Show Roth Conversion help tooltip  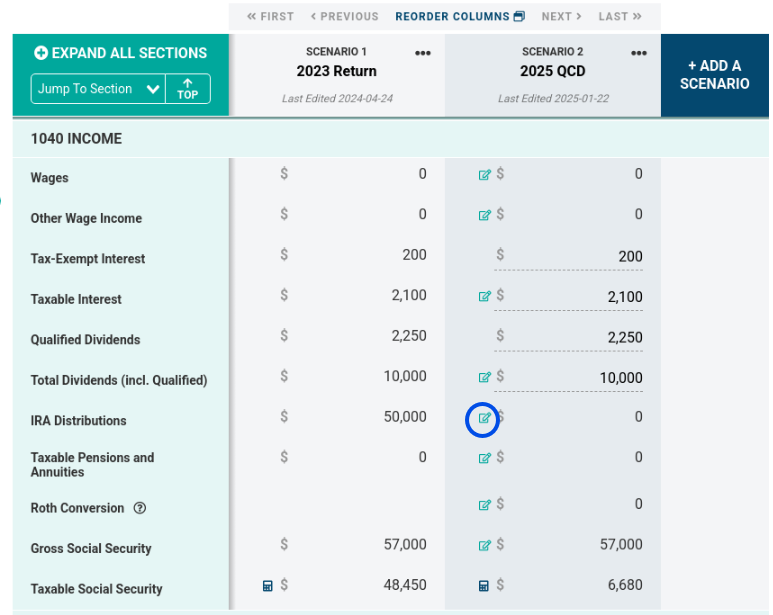point(140,508)
